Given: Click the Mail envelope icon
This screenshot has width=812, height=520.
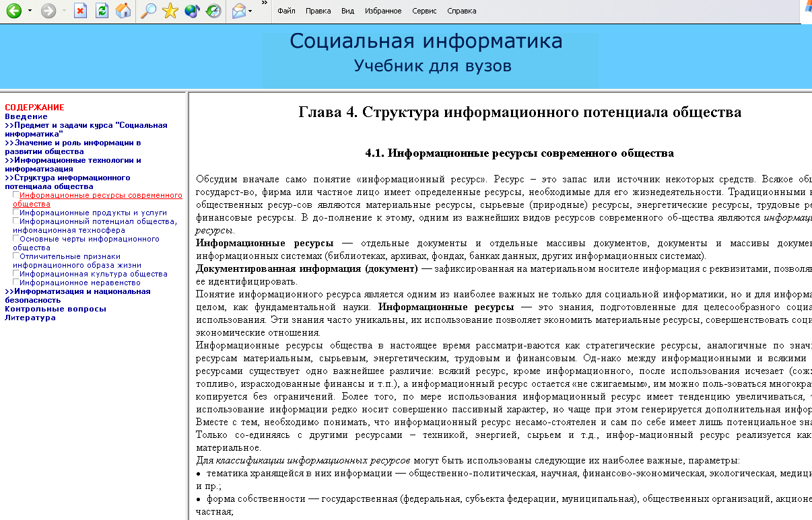Looking at the screenshot, I should click(238, 11).
